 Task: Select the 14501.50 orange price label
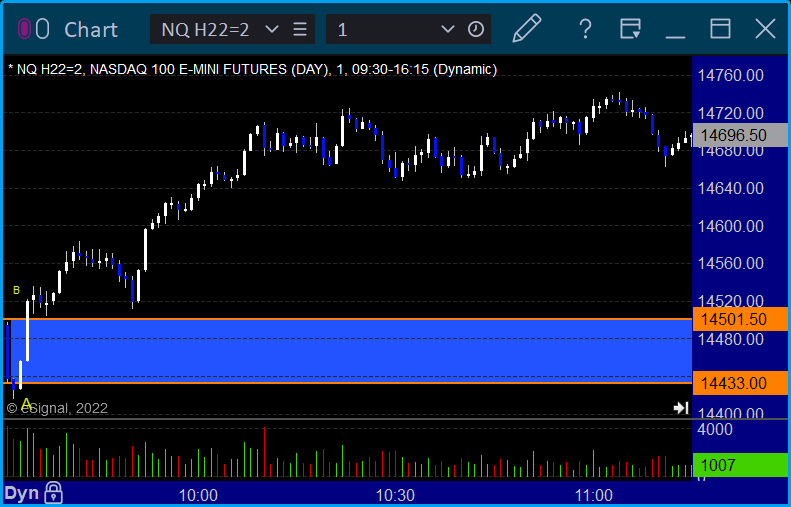click(740, 319)
